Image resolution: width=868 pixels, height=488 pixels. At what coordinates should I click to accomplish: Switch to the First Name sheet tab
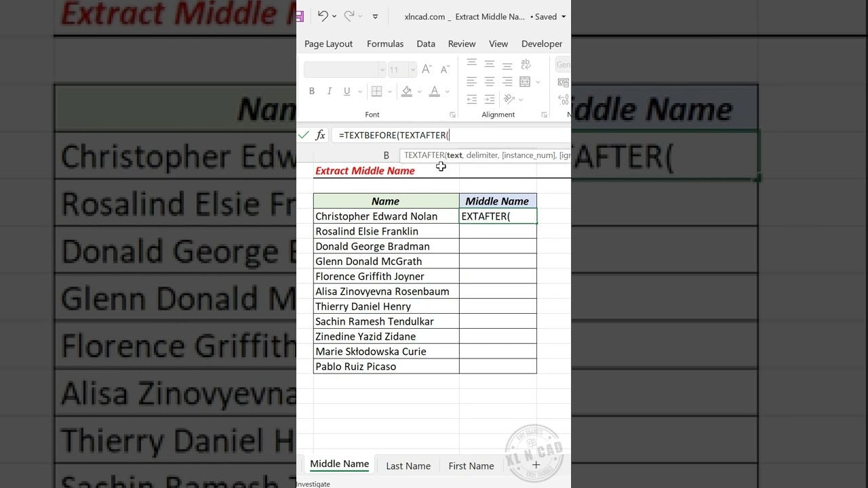tap(471, 466)
